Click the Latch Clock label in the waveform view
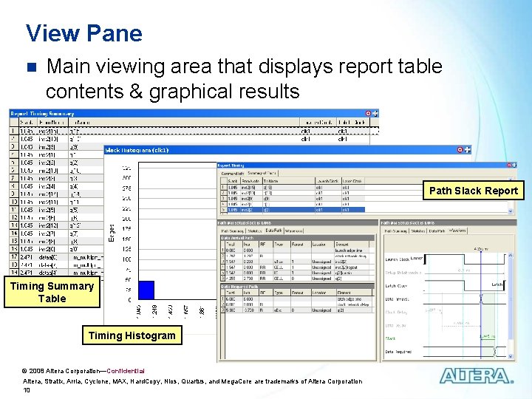 (x=396, y=286)
